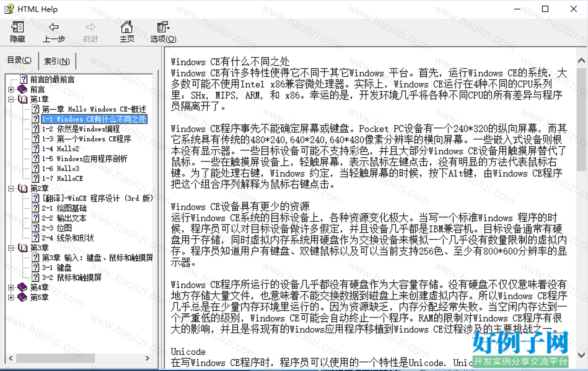Click the page icon beside 2-4 线条和形状
This screenshot has width=588, height=371.
[x=36, y=238]
